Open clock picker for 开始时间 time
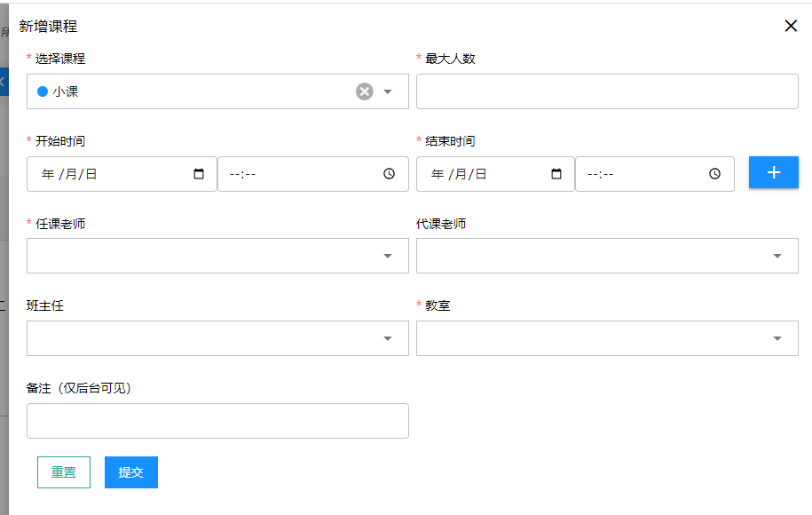 point(389,174)
